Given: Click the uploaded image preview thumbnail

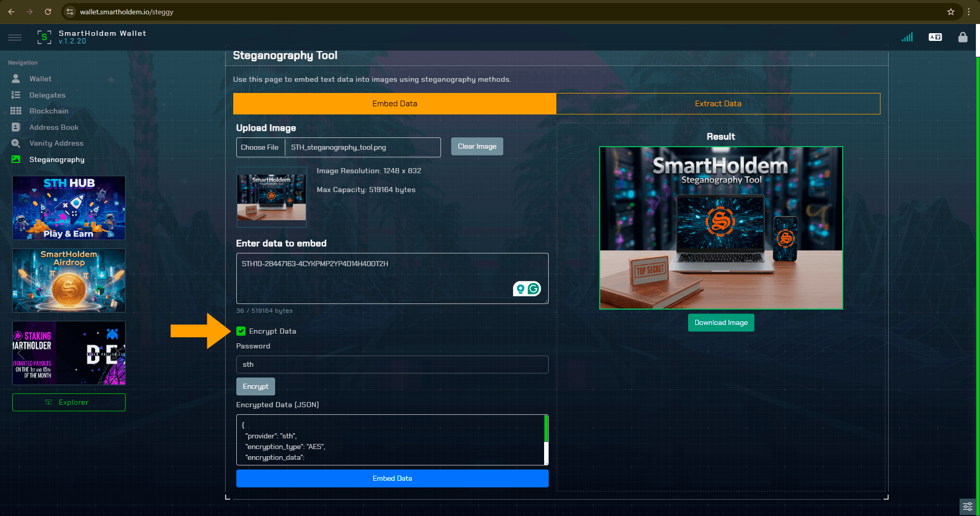Looking at the screenshot, I should coord(272,197).
